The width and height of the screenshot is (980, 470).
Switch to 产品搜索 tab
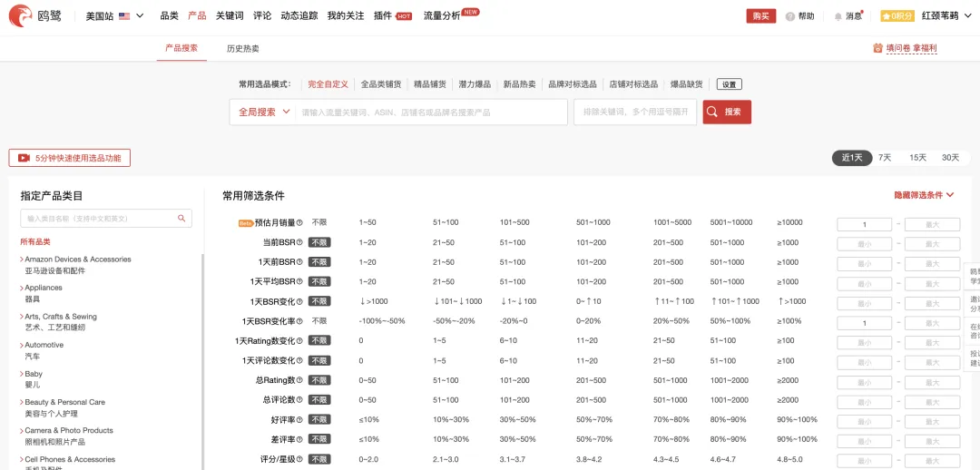pyautogui.click(x=181, y=48)
